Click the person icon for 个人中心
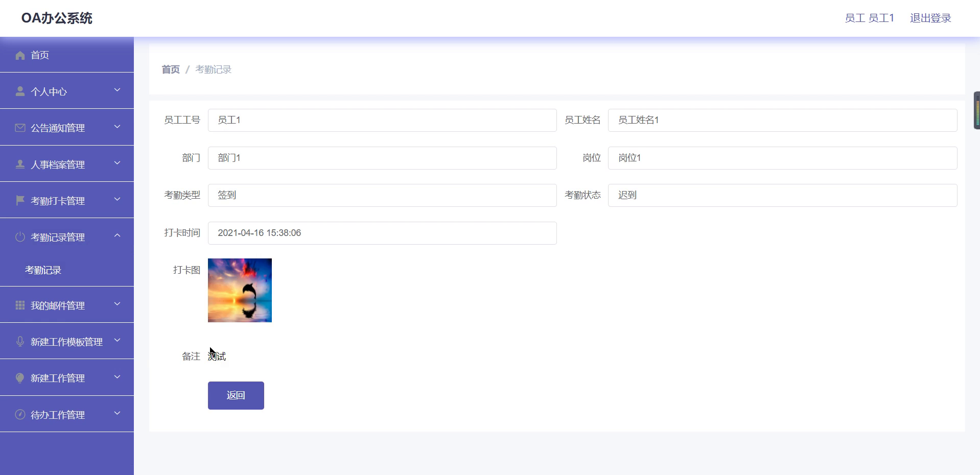Viewport: 980px width, 475px height. pos(20,91)
